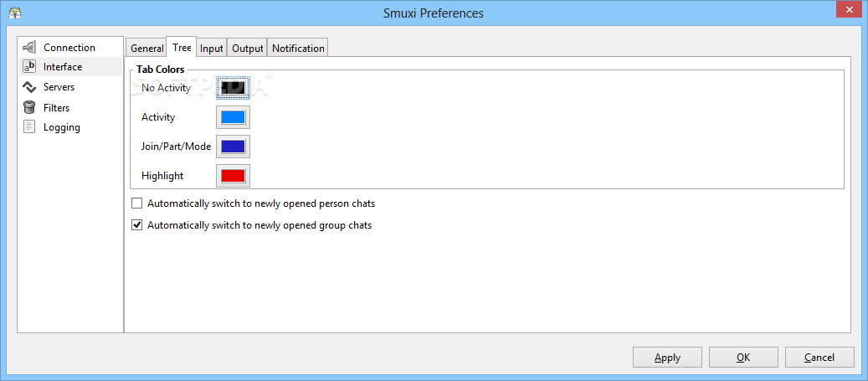Change the Join/Part/Mode dark blue swatch

click(233, 147)
